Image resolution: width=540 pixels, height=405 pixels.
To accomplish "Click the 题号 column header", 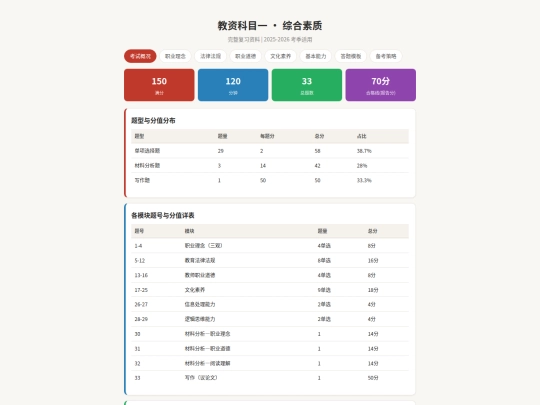I will [139, 231].
